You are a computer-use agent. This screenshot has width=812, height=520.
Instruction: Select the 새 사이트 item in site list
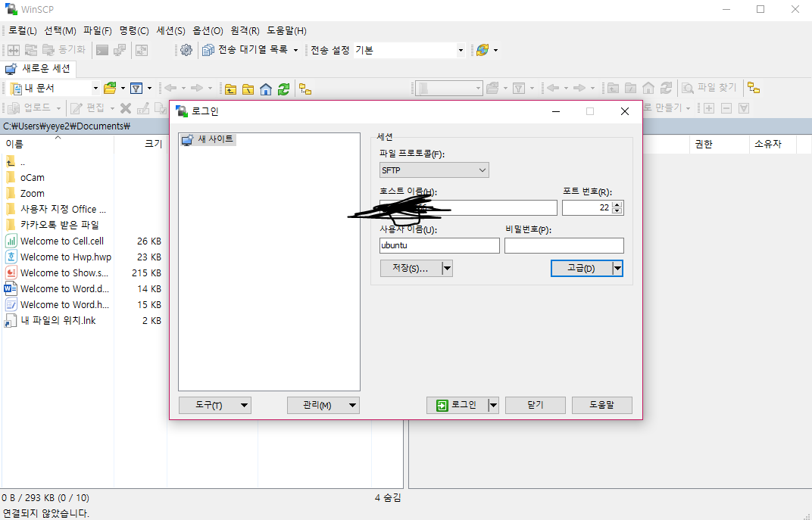208,139
